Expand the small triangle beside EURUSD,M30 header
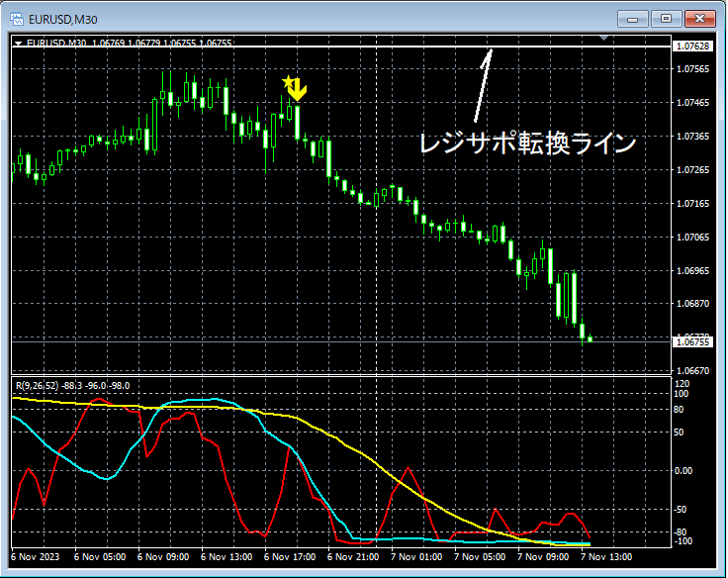The image size is (728, 578). [18, 44]
